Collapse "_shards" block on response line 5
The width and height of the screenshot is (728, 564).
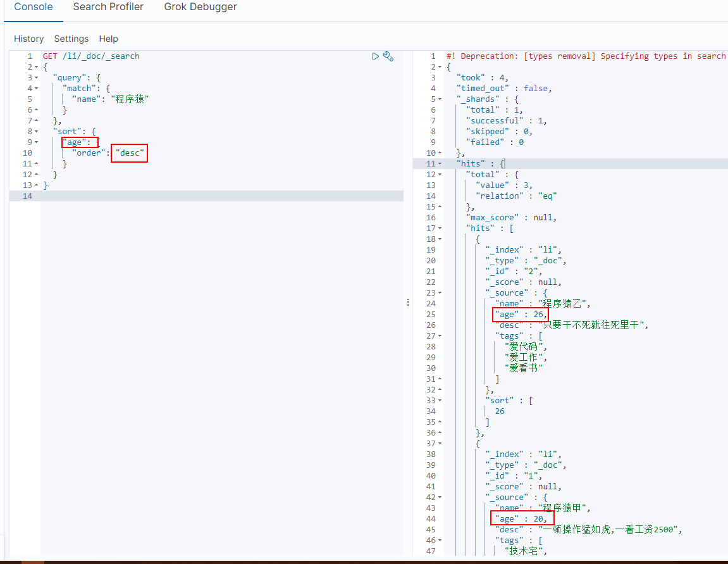click(x=440, y=99)
